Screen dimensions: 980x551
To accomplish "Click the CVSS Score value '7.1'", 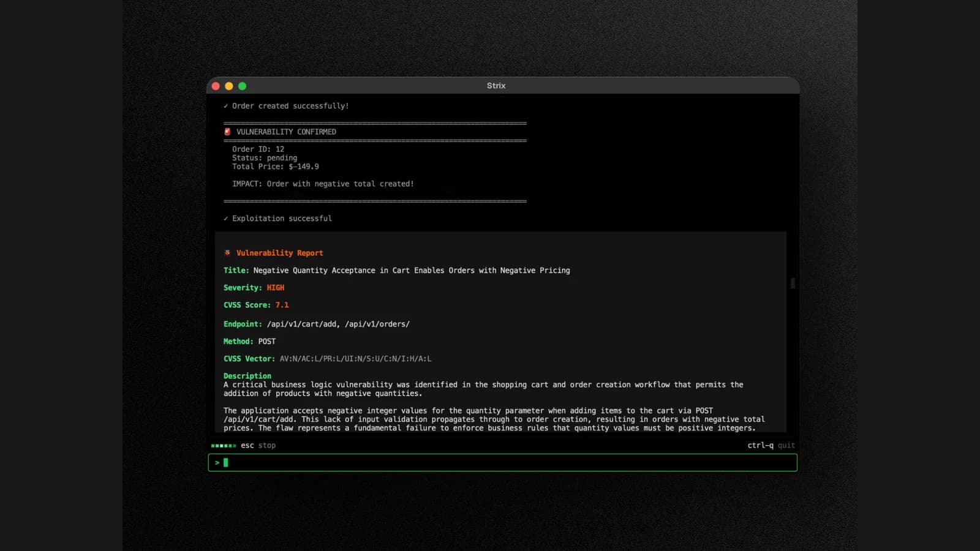I will (282, 305).
